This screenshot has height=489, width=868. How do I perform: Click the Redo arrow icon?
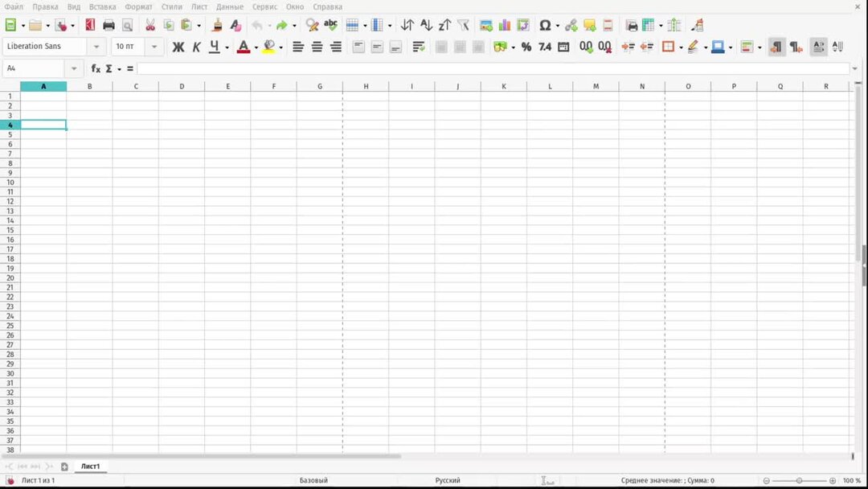click(x=282, y=25)
